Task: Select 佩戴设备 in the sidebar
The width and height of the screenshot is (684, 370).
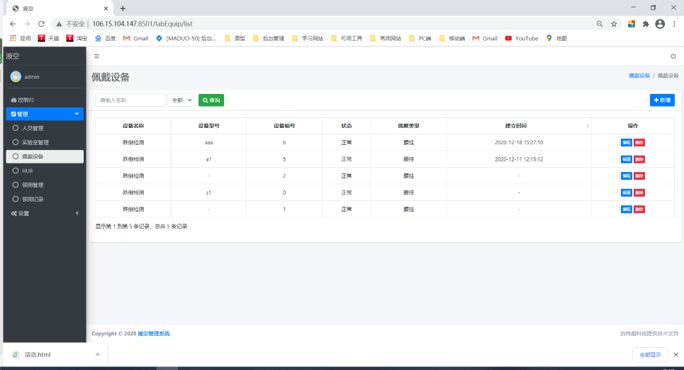Action: [x=45, y=157]
